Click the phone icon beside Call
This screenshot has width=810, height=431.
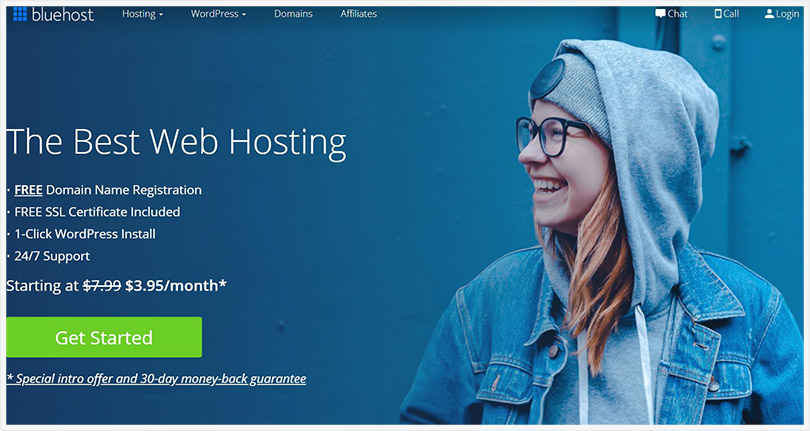point(718,13)
